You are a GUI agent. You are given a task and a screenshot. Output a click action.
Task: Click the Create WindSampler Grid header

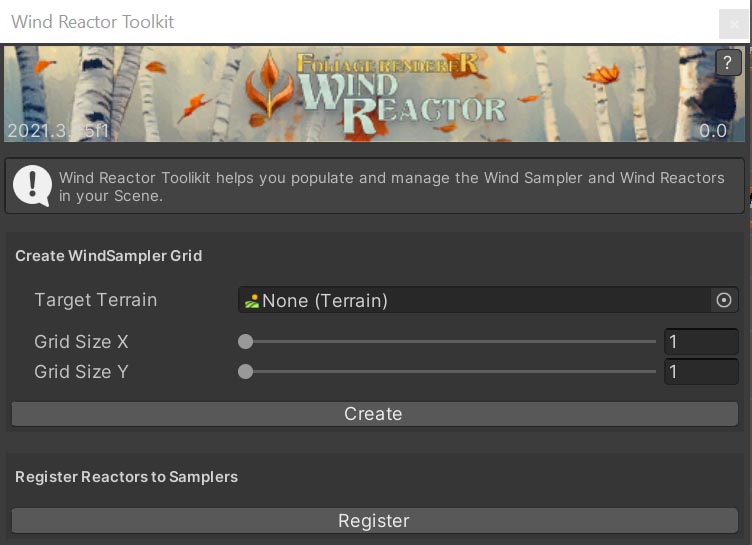(108, 256)
